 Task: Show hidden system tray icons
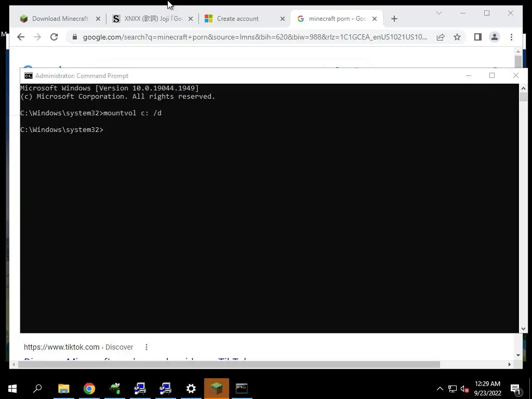pos(440,389)
